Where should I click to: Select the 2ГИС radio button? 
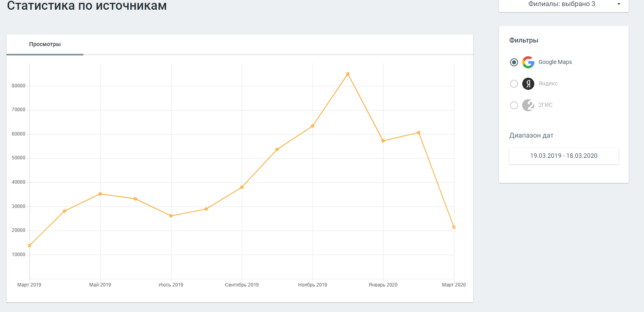pos(514,105)
